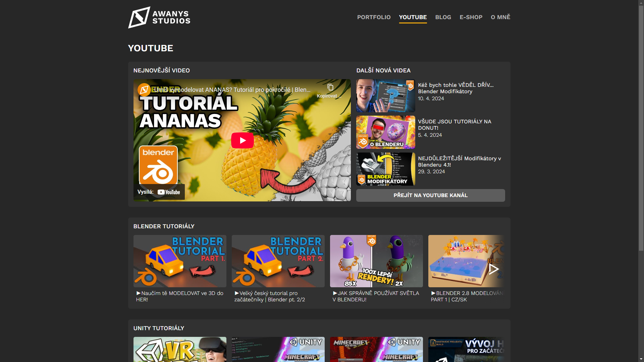This screenshot has width=644, height=362.
Task: Play the Ananas tutorial video
Action: pyautogui.click(x=242, y=140)
